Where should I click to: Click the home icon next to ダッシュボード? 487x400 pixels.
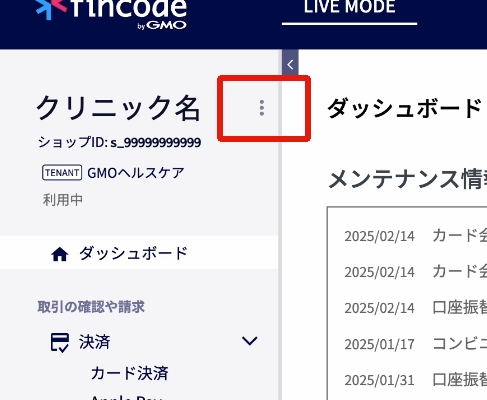coord(60,254)
